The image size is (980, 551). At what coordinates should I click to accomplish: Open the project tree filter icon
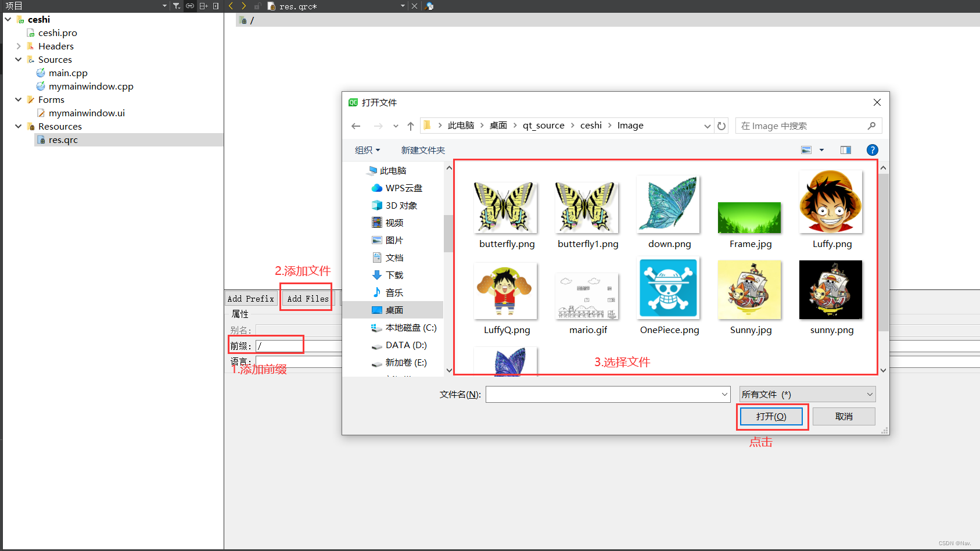[x=177, y=6]
